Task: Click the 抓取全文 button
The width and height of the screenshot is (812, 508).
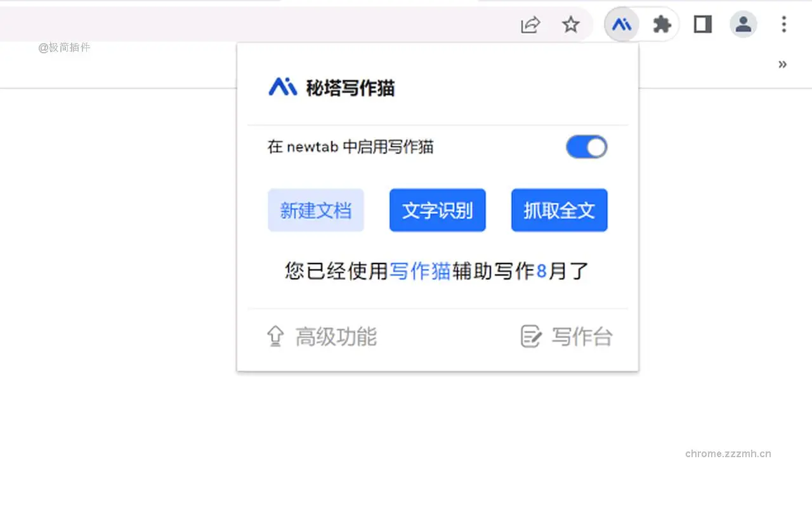Action: 559,210
